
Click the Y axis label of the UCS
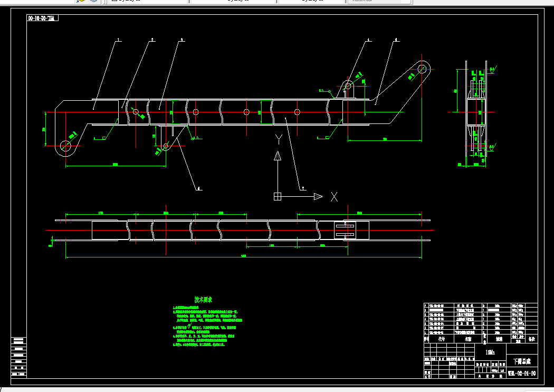279,139
